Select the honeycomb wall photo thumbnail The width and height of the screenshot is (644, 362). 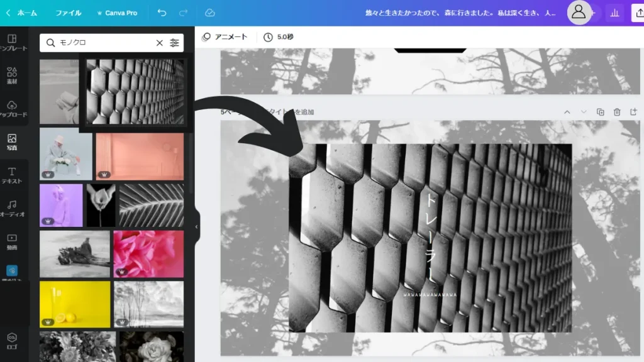(135, 91)
